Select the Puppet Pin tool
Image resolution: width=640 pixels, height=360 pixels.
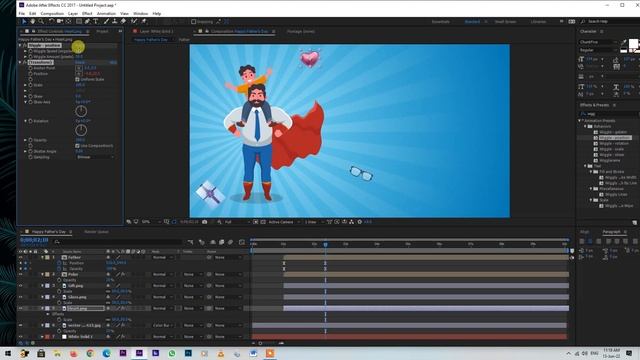click(143, 21)
